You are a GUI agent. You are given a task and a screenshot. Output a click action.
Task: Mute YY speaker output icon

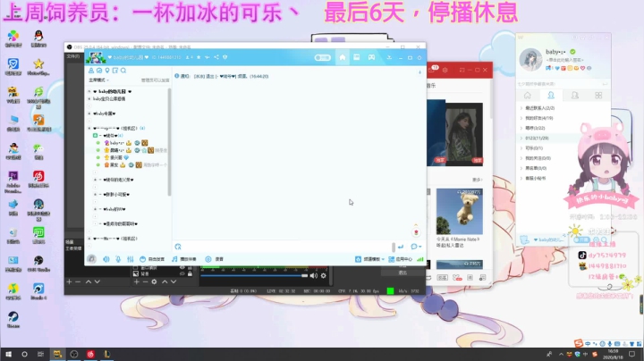(106, 259)
